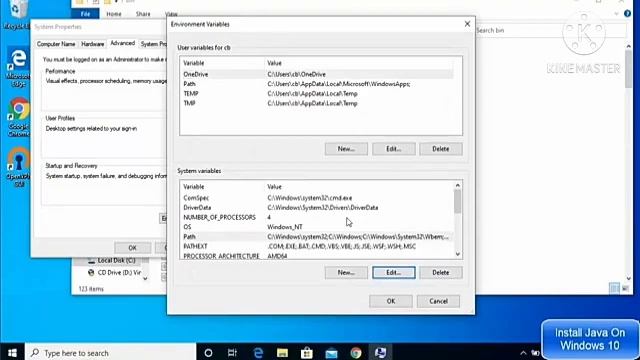Screen dimensions: 640x360
Task: Switch to large icons view in Explorer
Action: point(625,289)
